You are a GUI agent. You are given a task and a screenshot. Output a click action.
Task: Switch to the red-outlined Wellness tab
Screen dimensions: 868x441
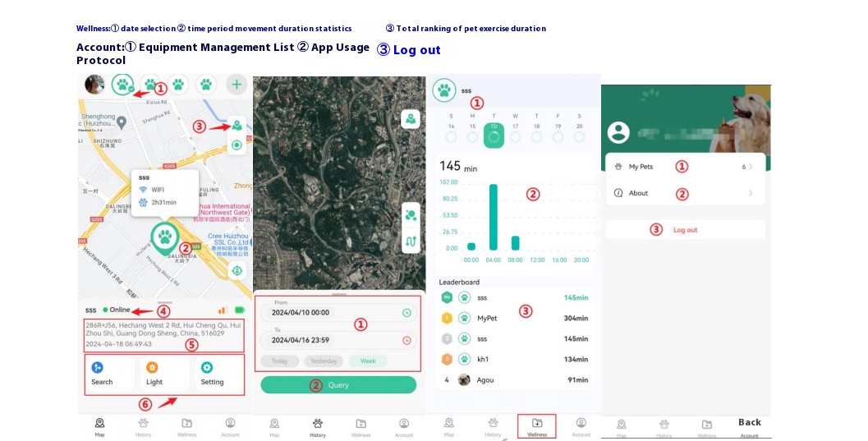pos(537,425)
